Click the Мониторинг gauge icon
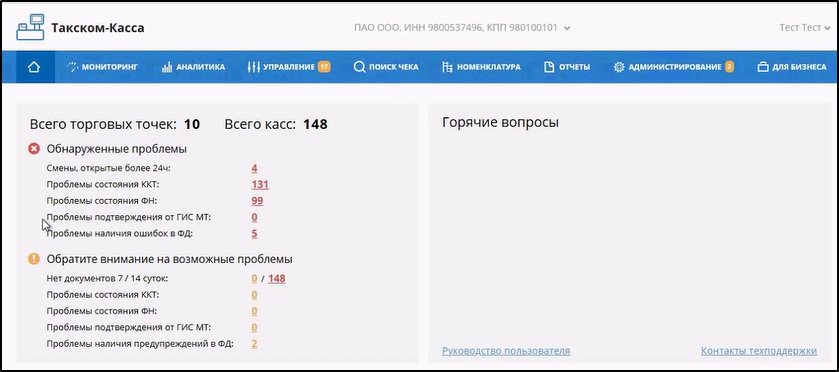Screen dimensions: 839x372 point(72,67)
